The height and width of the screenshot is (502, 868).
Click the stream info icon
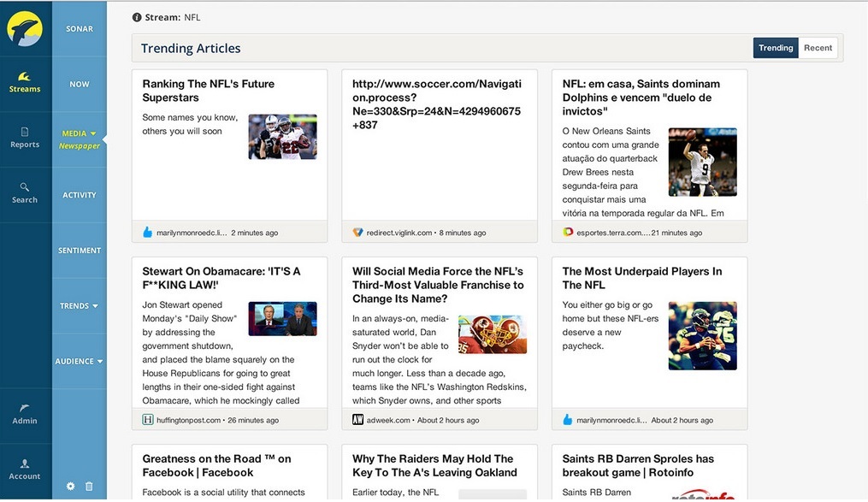[x=137, y=17]
